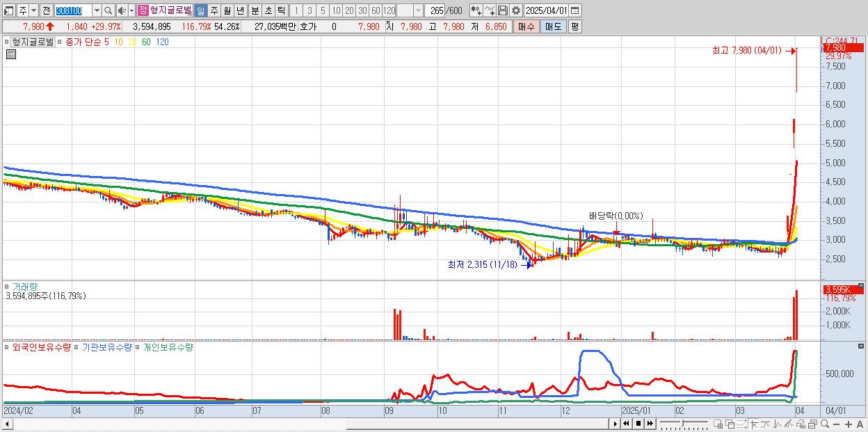This screenshot has height=432, width=868.
Task: Click the dashed arrow range icon in the bottom toolbar
Action: [741, 424]
